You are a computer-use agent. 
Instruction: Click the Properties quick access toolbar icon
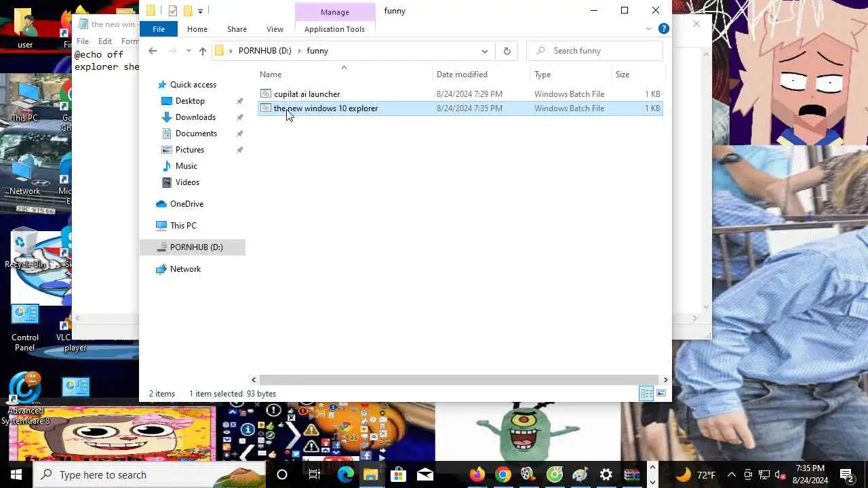(173, 11)
